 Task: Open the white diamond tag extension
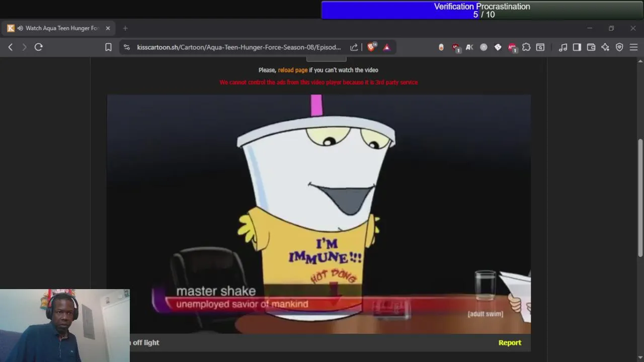pyautogui.click(x=498, y=47)
